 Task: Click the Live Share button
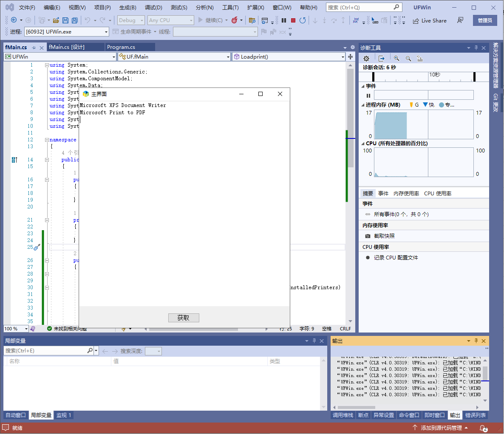point(430,20)
